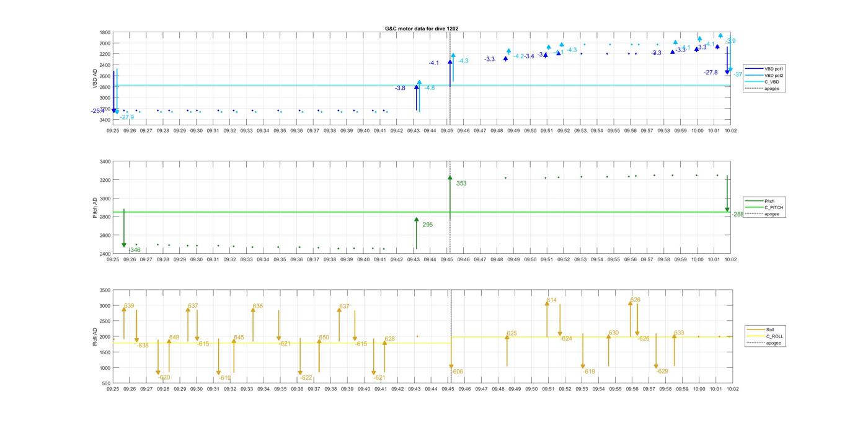Select the '-624' roll data label
This screenshot has width=868, height=430.
pyautogui.click(x=566, y=339)
